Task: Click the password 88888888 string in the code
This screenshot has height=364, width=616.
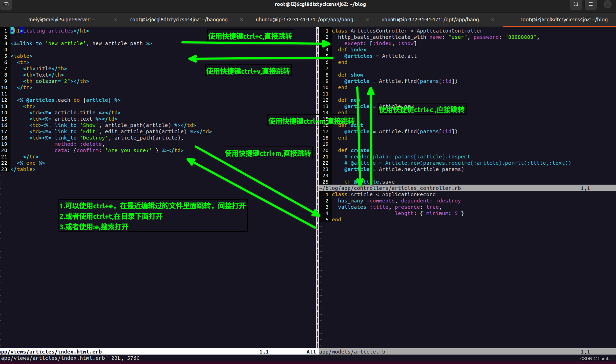Action: click(x=521, y=37)
